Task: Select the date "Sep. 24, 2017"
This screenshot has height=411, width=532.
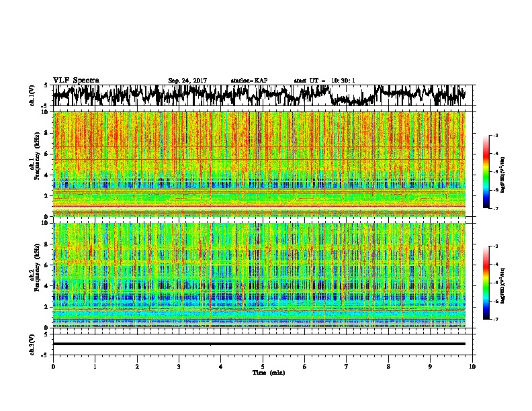Action: (187, 81)
